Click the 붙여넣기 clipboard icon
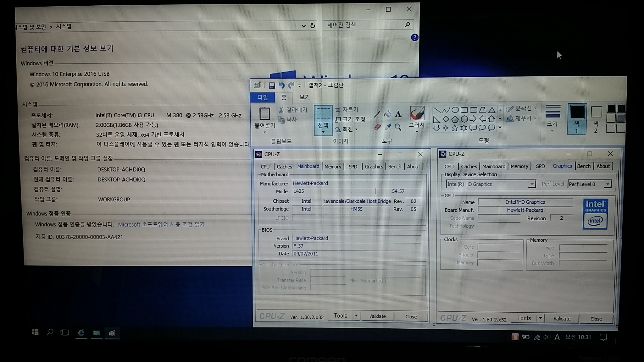 click(264, 113)
